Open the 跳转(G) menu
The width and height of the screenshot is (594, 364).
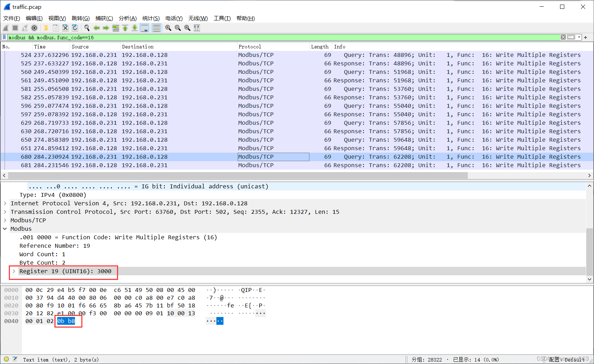(81, 18)
